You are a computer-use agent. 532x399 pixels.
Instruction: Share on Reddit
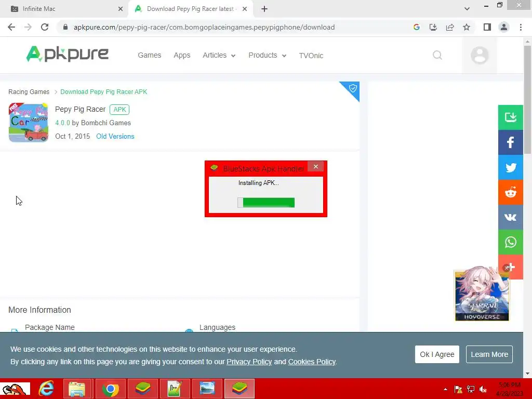tap(510, 192)
